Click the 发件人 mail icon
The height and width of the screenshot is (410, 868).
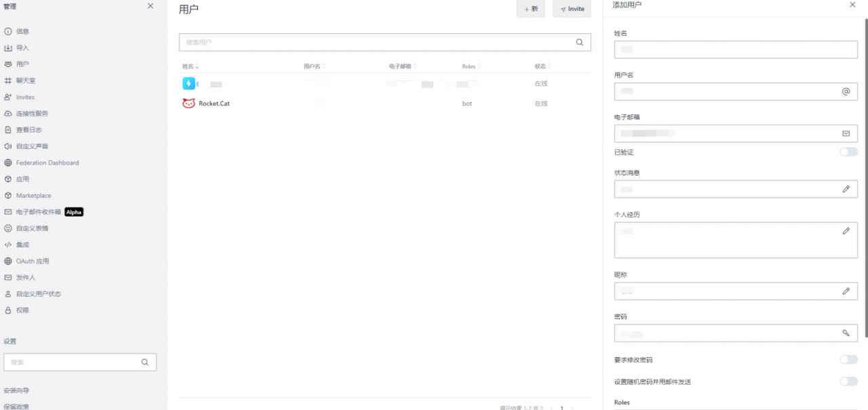pos(8,277)
